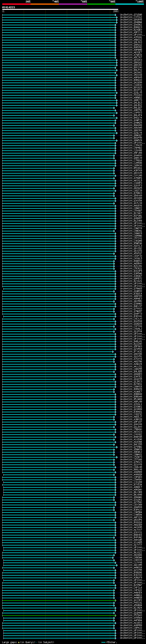This screenshot has height=644, width=146.
Task: Click the white query bar spanning 1 to 268
Action: 60,9
